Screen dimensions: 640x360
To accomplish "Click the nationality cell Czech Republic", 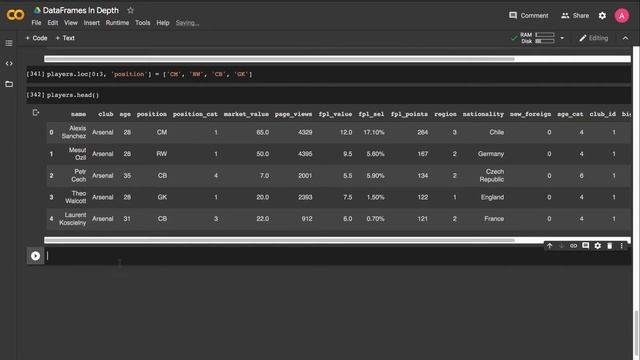I will pos(491,176).
